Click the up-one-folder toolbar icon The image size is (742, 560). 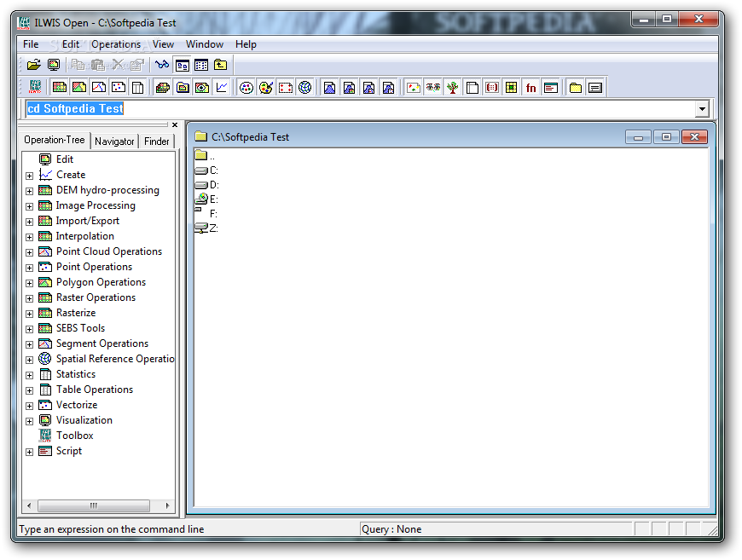pos(221,65)
